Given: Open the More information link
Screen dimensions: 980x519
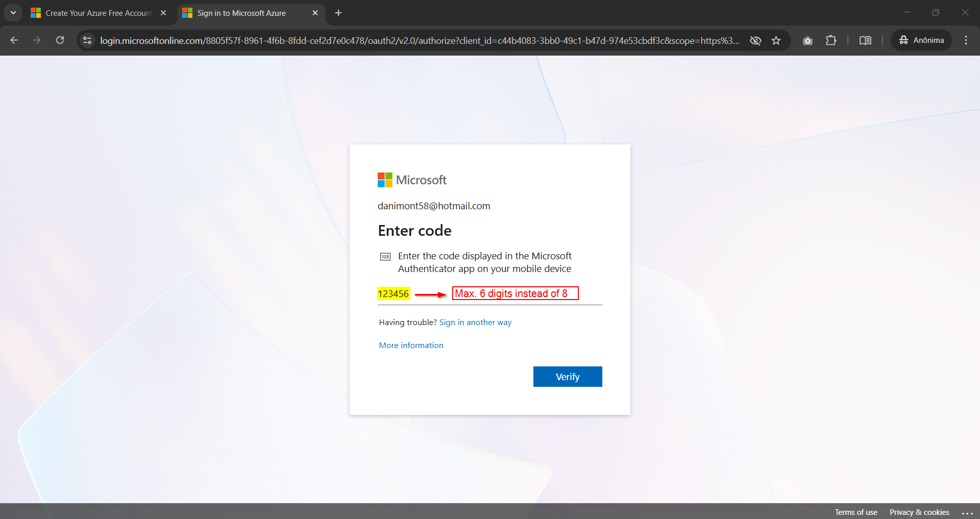Looking at the screenshot, I should point(411,345).
